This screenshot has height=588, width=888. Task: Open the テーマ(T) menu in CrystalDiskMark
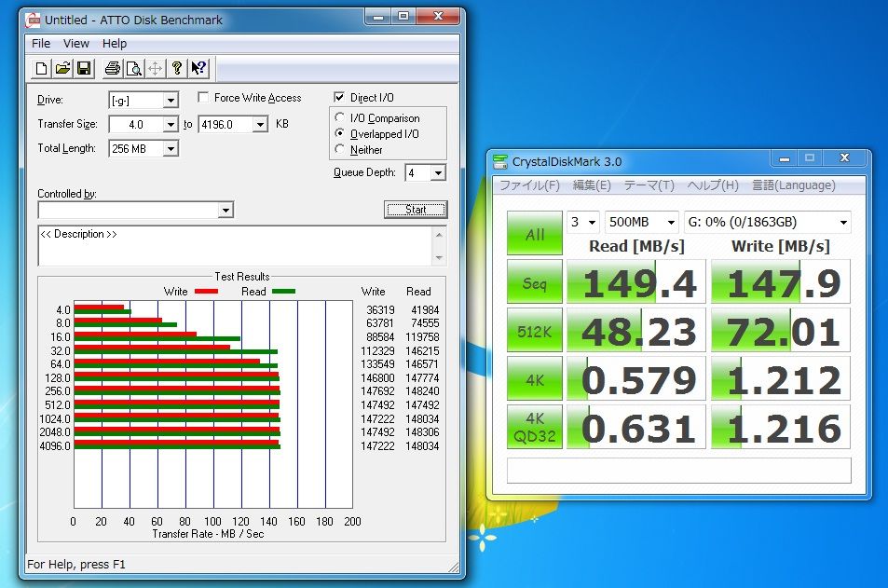tap(649, 185)
